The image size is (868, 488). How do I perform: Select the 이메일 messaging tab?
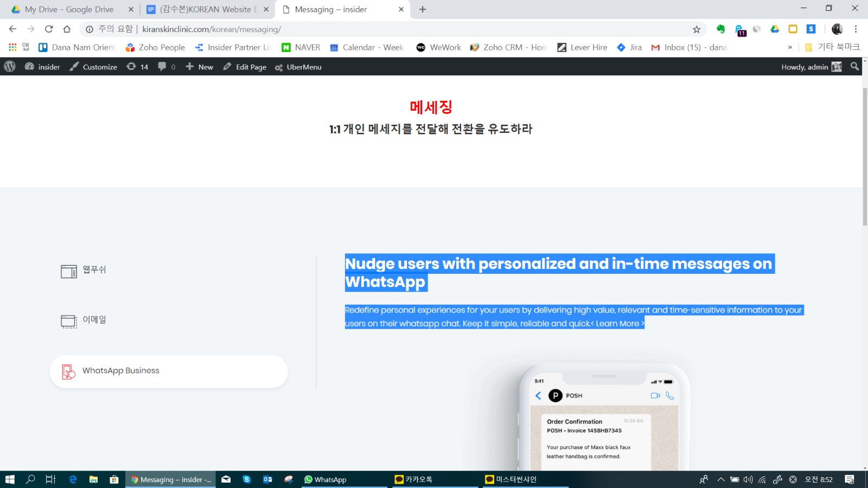pyautogui.click(x=94, y=320)
